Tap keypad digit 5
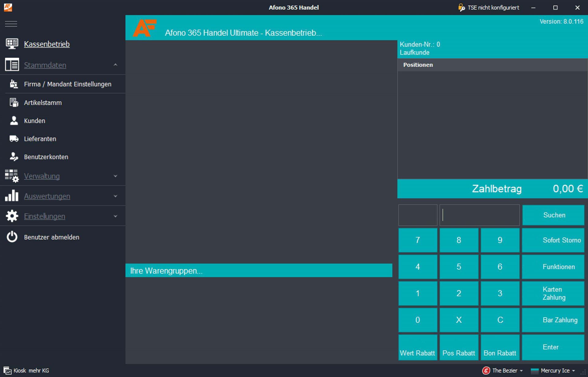 tap(459, 267)
